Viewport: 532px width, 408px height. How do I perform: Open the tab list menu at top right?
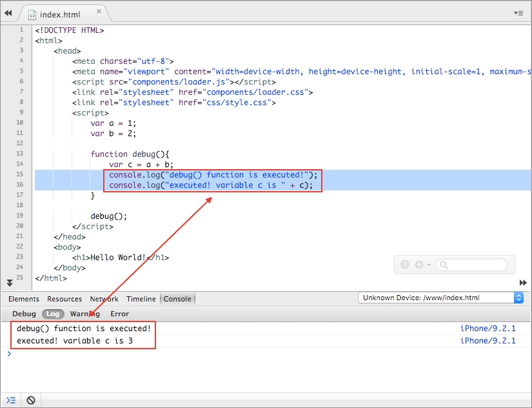point(518,14)
